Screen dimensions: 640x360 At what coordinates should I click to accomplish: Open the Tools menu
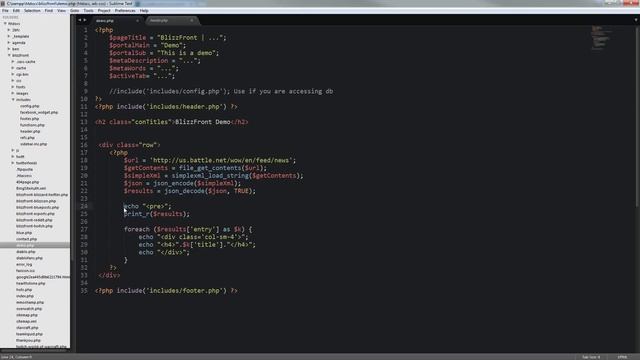tap(89, 11)
